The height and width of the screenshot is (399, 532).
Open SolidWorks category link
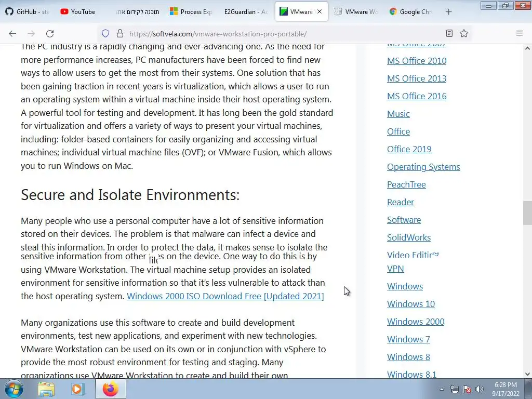409,237
